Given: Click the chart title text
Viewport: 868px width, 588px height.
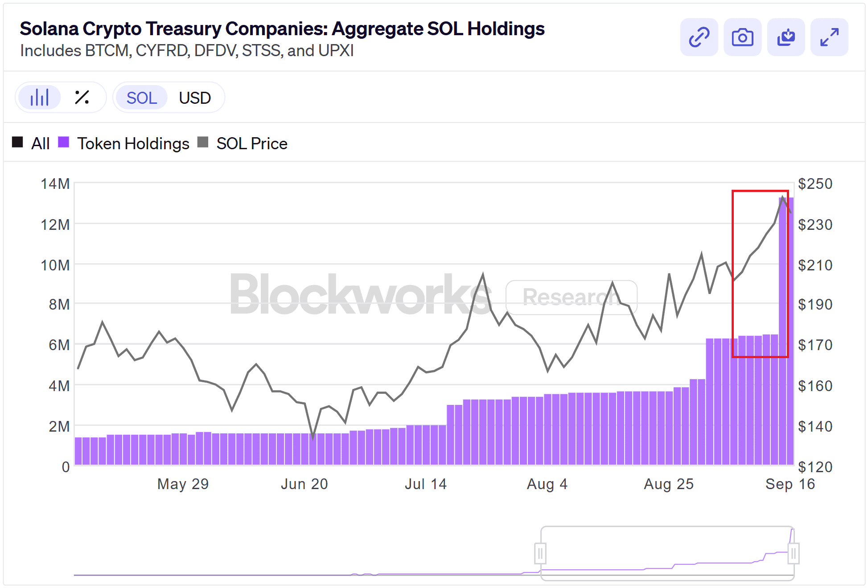Looking at the screenshot, I should coord(282,29).
